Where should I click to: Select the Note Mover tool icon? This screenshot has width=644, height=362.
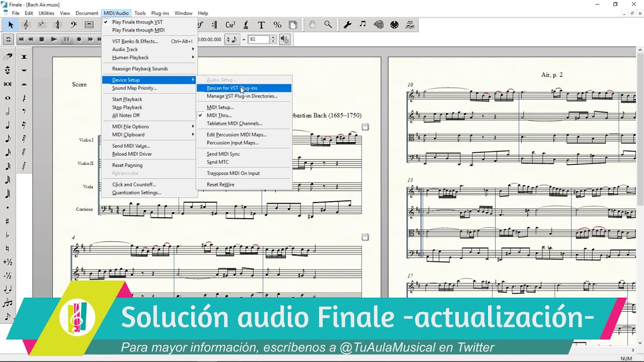[363, 24]
